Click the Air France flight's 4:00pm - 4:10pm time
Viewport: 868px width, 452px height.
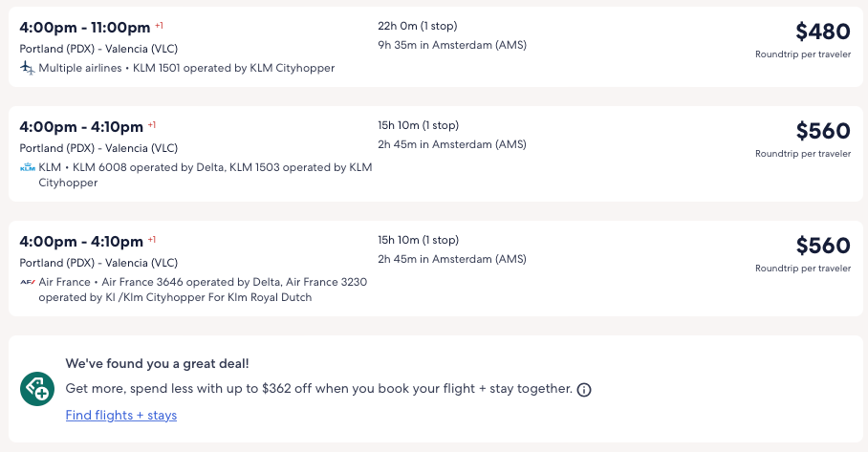coord(81,241)
